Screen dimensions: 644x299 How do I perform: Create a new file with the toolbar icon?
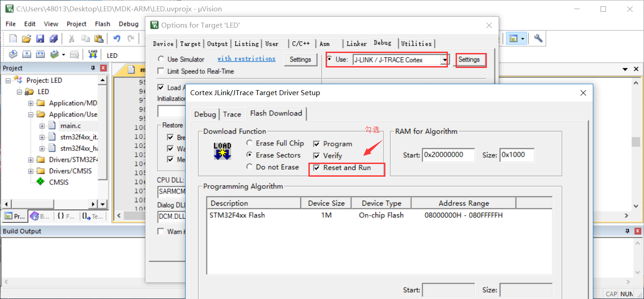point(13,39)
